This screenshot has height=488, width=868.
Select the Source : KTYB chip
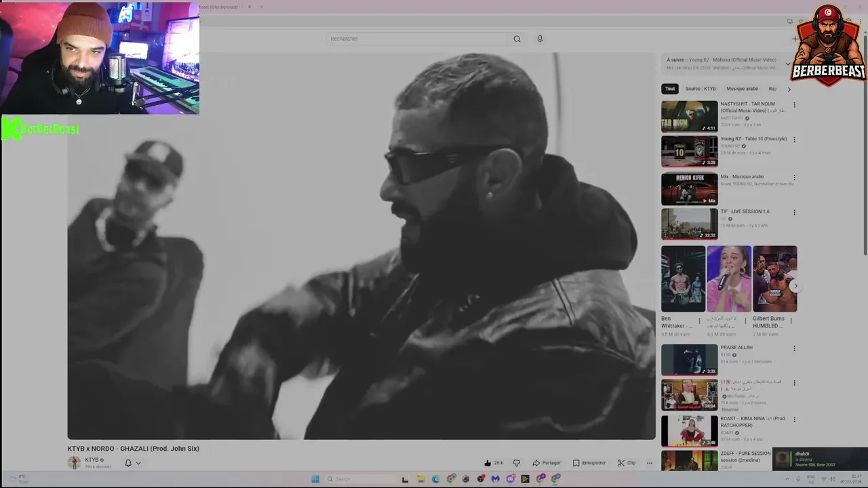[x=701, y=89]
